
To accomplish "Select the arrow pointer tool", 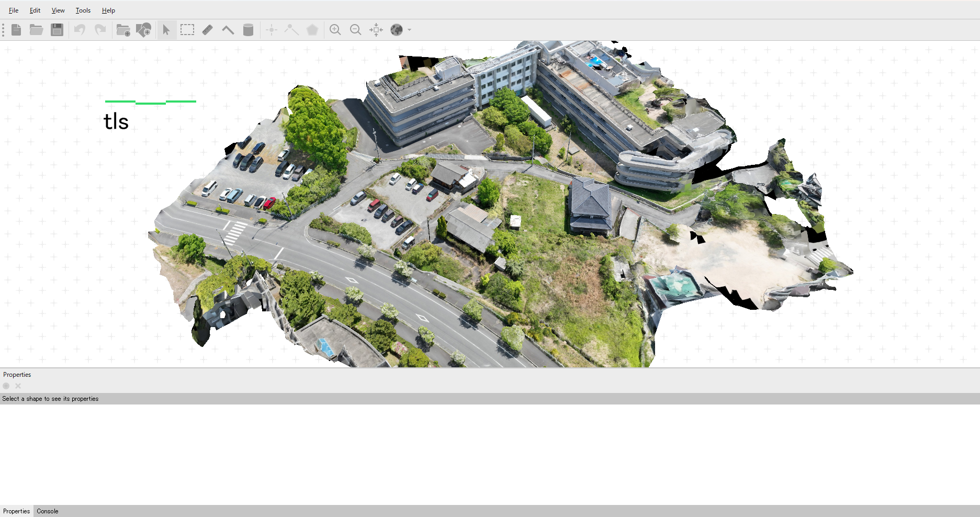I will pyautogui.click(x=166, y=30).
